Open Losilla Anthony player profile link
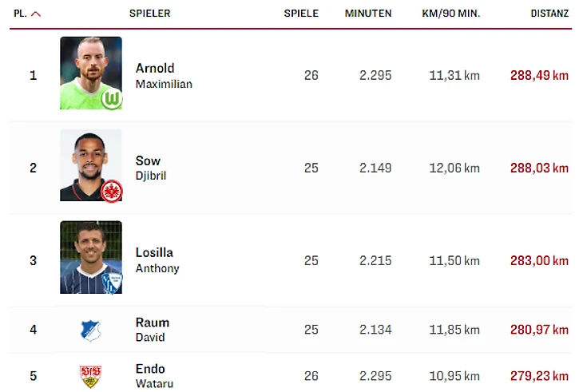Screen dimensions: 583x392 click(x=157, y=259)
